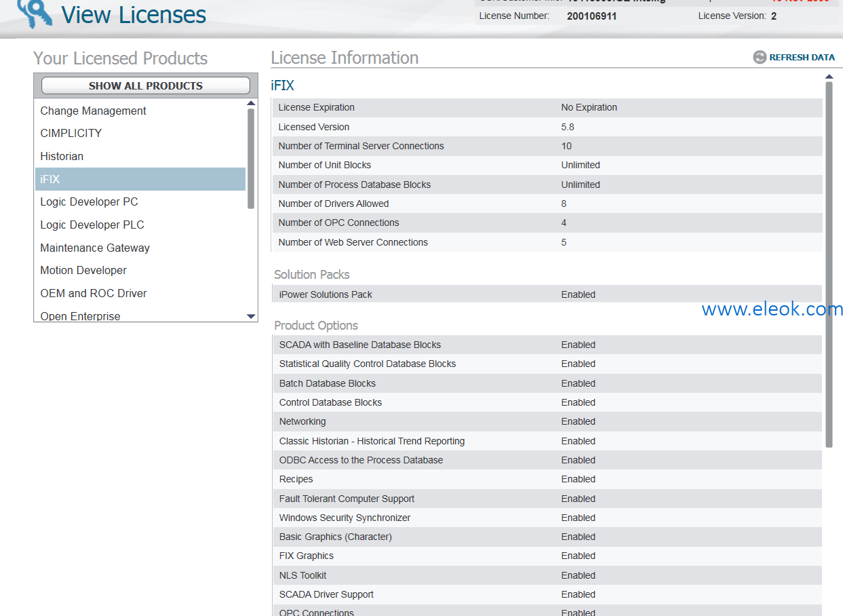
Task: Select Maintenance Gateway in the product list
Action: 140,248
